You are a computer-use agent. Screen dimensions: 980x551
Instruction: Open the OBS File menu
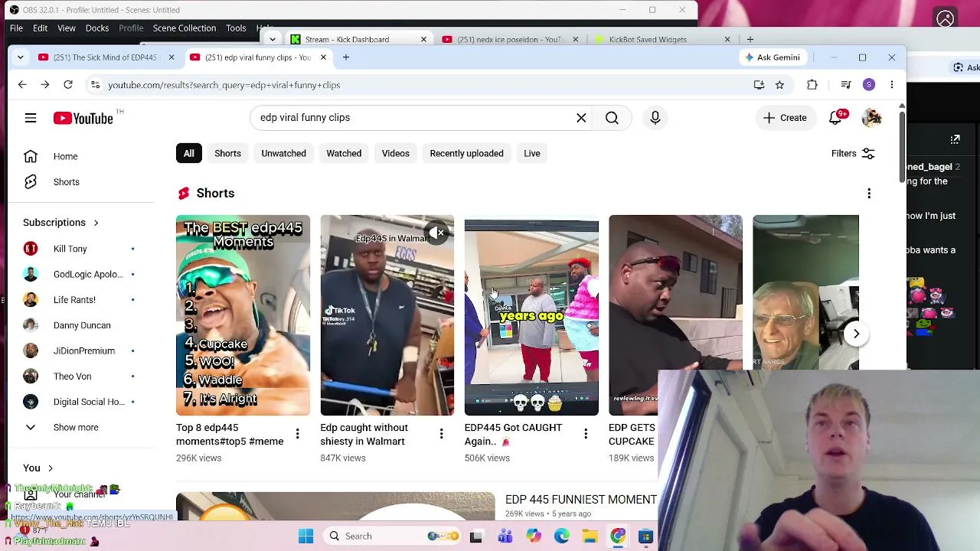tap(16, 28)
